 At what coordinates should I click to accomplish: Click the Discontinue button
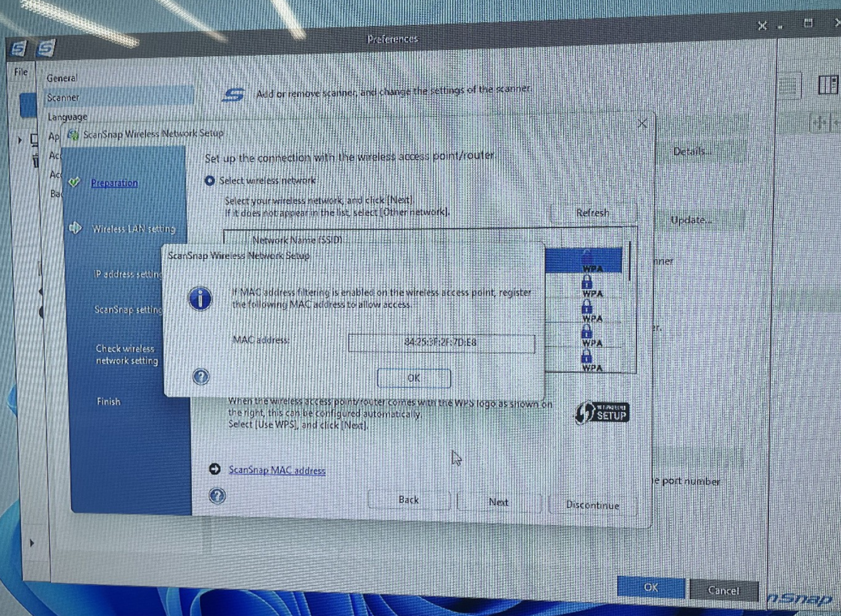[x=592, y=505]
